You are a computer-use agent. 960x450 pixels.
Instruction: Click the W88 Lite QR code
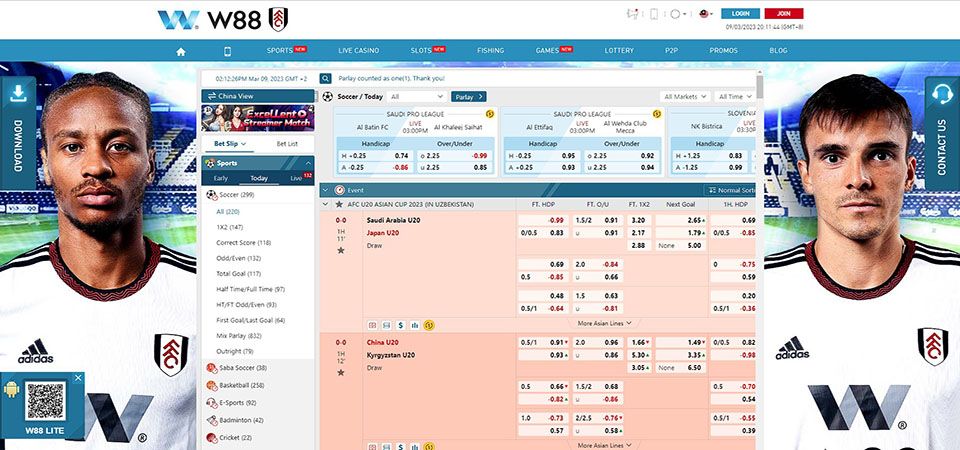point(45,401)
